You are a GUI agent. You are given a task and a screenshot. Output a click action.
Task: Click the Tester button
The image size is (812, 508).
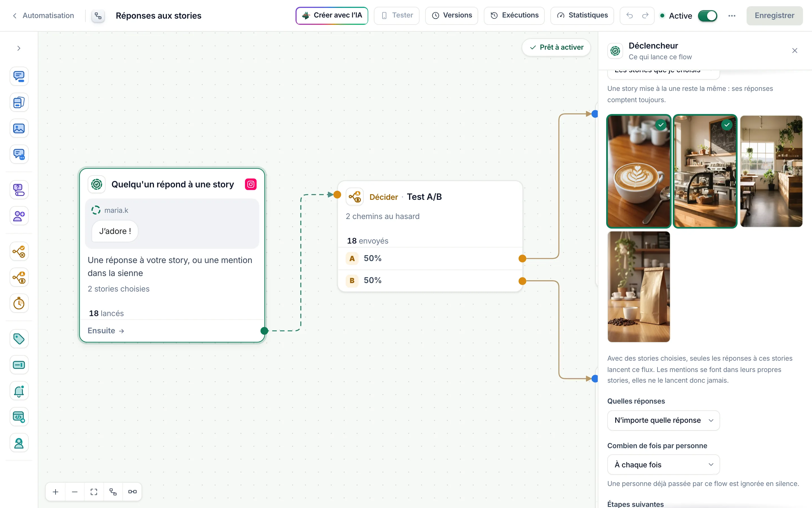397,16
